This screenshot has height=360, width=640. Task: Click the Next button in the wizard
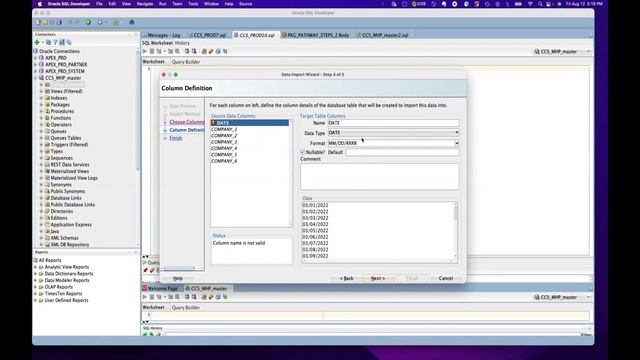378,278
